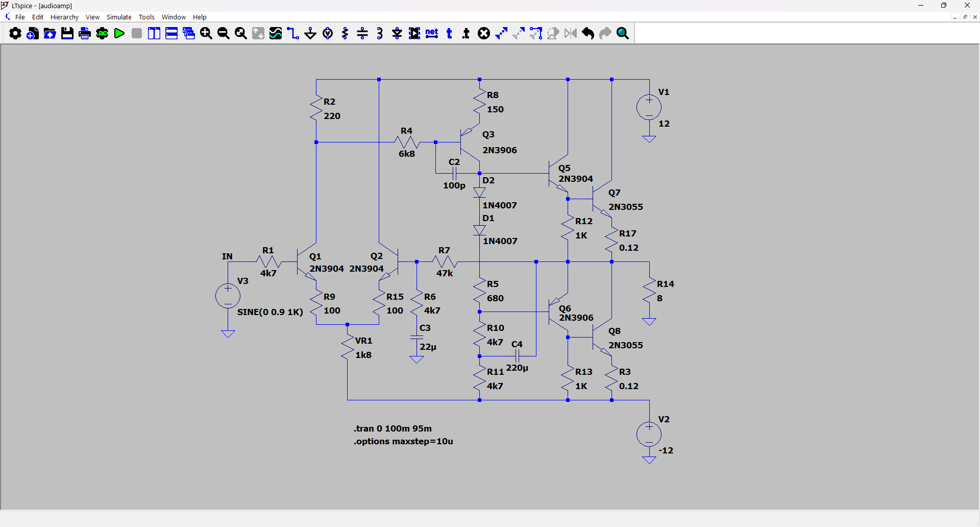Click the R7 47k feedback resistor label
This screenshot has width=980, height=527.
pyautogui.click(x=445, y=273)
